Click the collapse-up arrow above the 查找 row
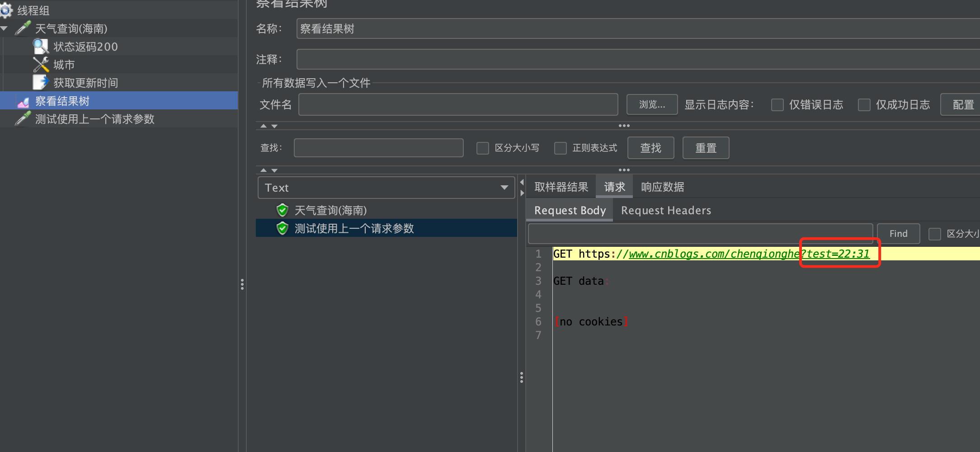This screenshot has height=452, width=980. pos(264,126)
